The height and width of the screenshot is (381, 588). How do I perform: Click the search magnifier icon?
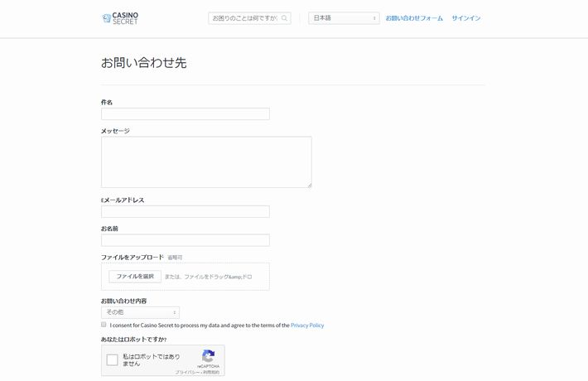pos(284,18)
